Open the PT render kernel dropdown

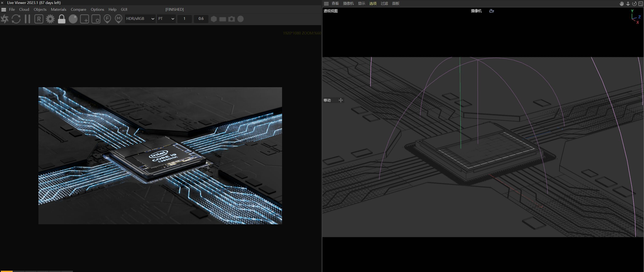click(166, 19)
